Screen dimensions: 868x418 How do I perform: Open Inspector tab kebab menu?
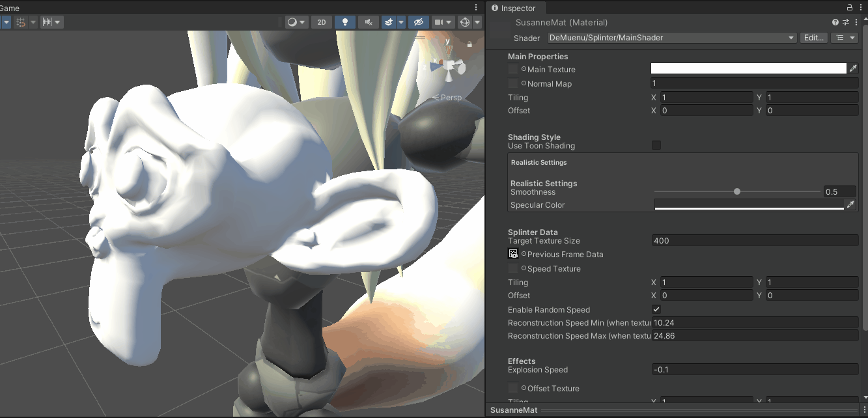pyautogui.click(x=861, y=8)
